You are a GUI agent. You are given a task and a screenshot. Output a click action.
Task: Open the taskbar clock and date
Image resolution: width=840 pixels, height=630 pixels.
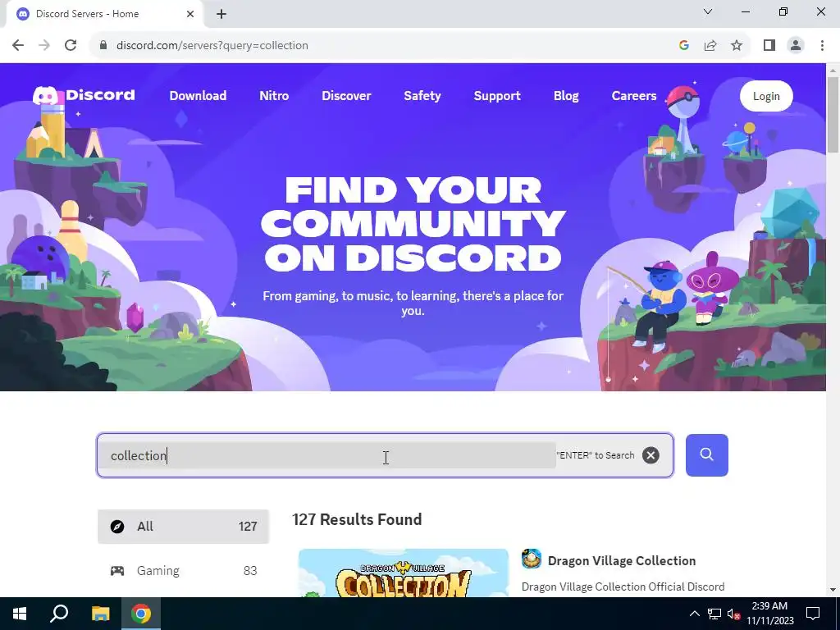point(769,614)
